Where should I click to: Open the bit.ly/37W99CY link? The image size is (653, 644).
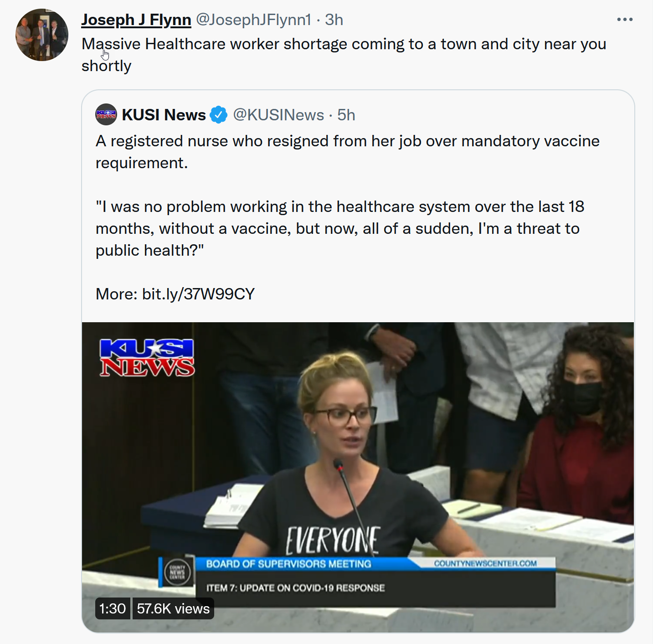(198, 294)
